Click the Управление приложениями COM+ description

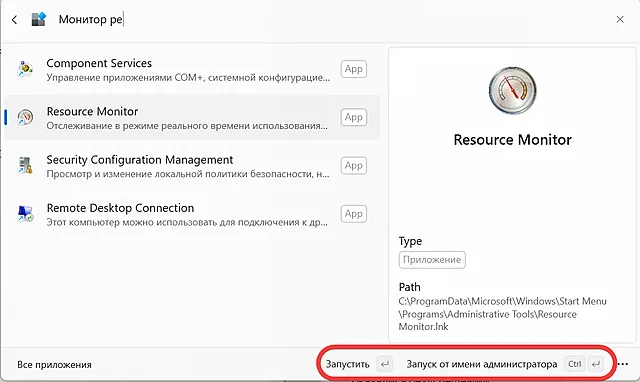188,78
